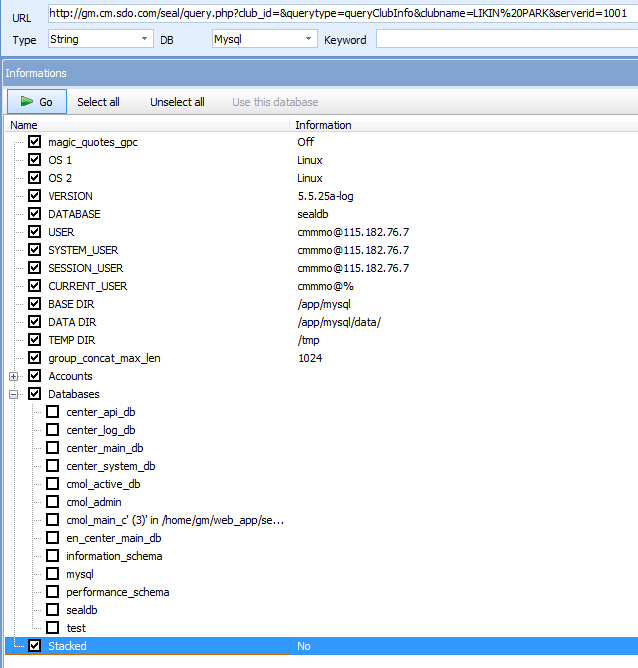Uncheck the group_concat_max_len checkbox

34,357
